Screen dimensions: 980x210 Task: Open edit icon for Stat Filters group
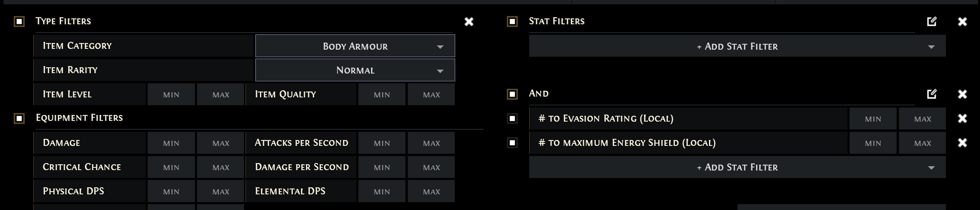932,22
